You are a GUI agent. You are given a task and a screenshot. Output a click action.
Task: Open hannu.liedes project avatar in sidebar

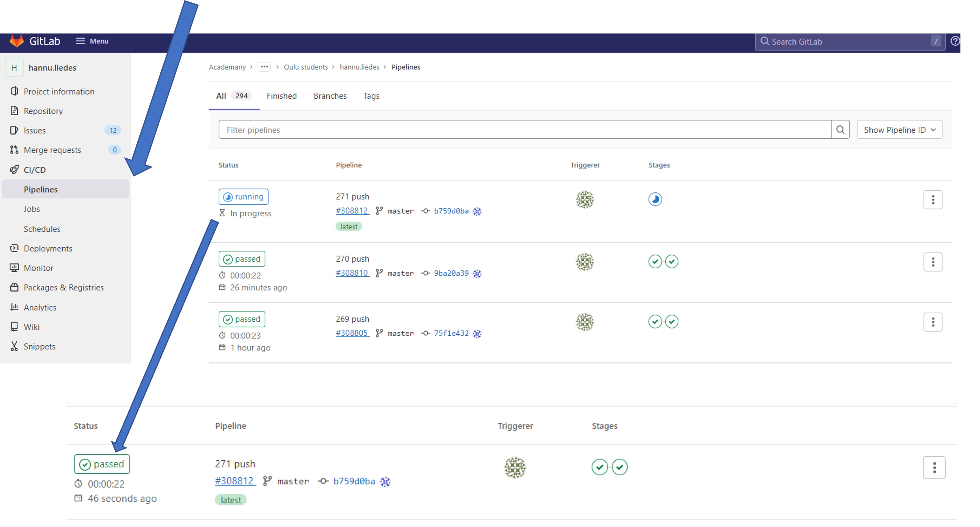[x=14, y=68]
